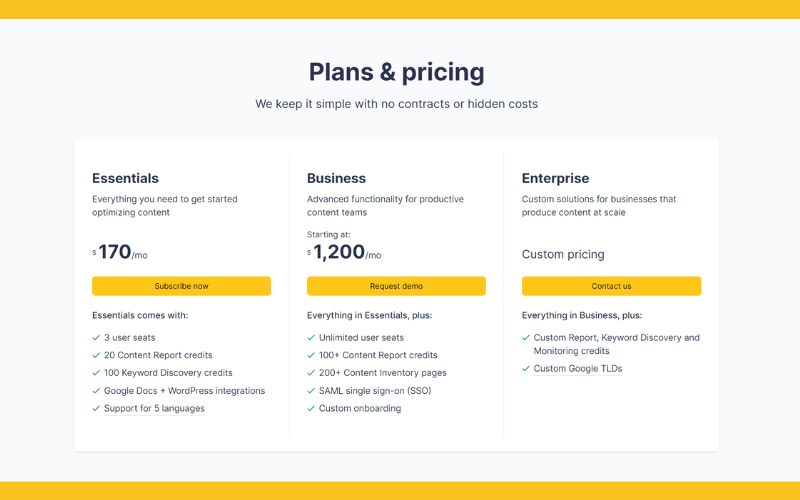Select the Business plan heading

(x=336, y=178)
